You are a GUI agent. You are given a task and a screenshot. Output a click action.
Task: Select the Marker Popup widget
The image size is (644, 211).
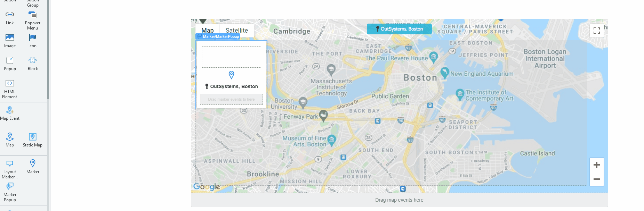click(10, 192)
